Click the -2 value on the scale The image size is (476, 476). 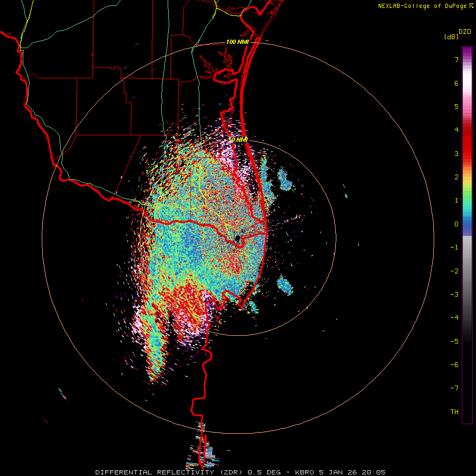point(454,271)
